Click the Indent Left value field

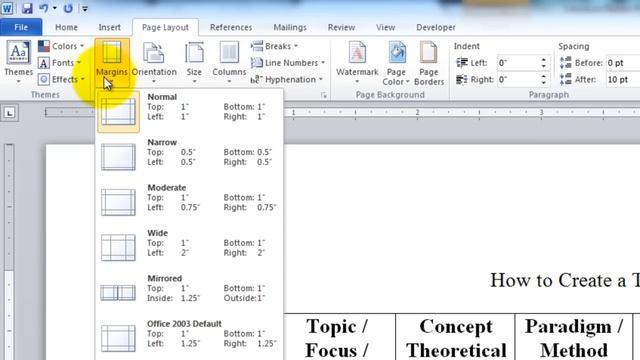click(518, 63)
